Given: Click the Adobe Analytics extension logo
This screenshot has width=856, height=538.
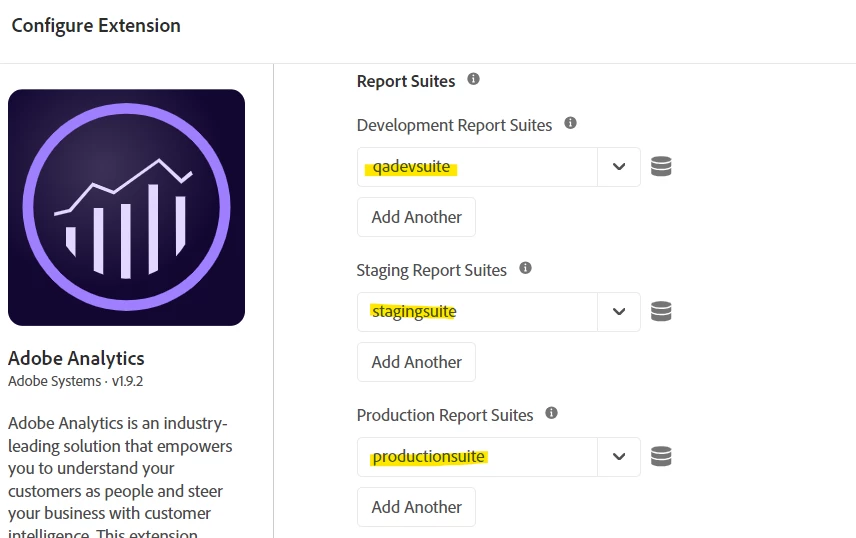Looking at the screenshot, I should (x=126, y=207).
